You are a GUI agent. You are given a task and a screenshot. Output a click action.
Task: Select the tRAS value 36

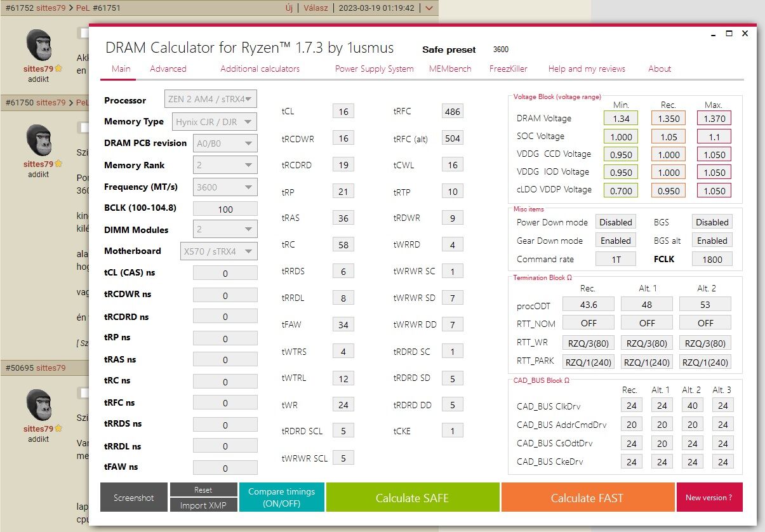coord(343,218)
